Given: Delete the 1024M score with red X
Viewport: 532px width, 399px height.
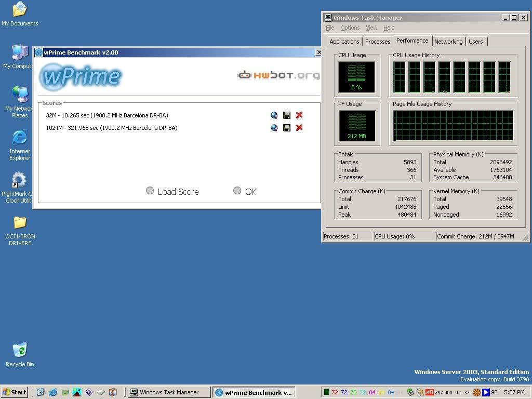Looking at the screenshot, I should [299, 128].
